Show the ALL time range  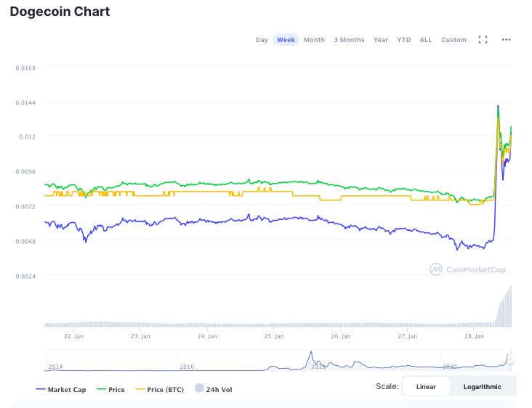pos(426,40)
